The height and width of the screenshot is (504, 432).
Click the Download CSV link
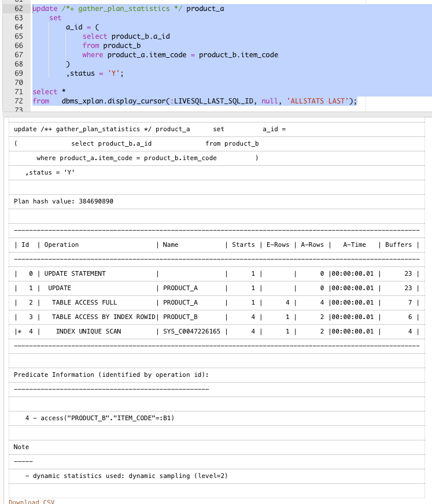(x=32, y=502)
